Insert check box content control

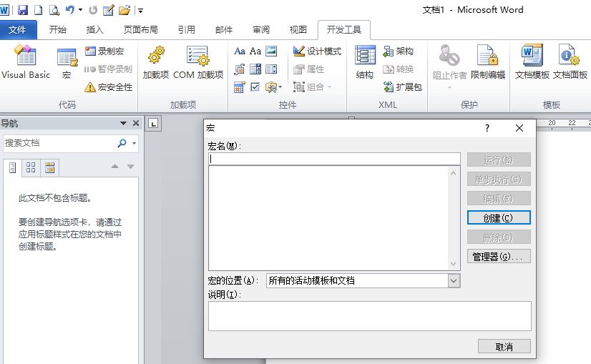255,87
